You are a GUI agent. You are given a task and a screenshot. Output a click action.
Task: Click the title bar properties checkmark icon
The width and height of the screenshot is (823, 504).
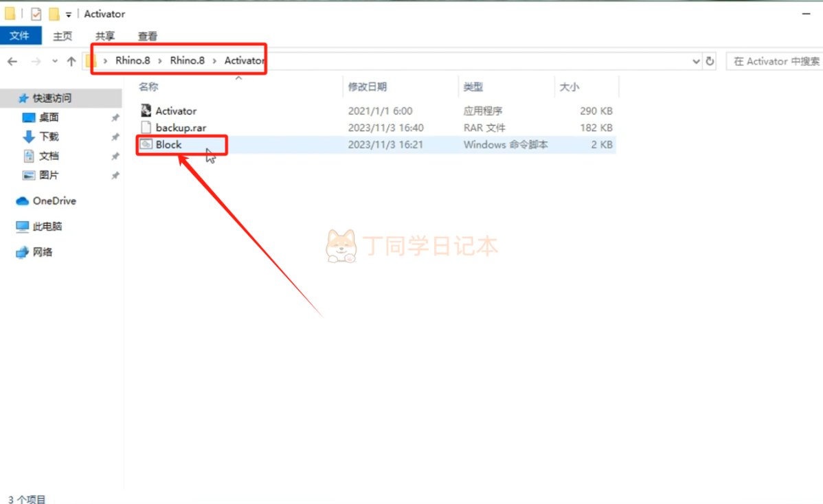pos(36,14)
